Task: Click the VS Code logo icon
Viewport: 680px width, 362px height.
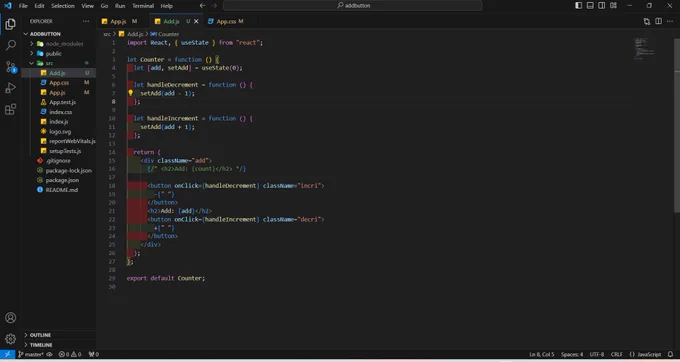Action: click(7, 6)
